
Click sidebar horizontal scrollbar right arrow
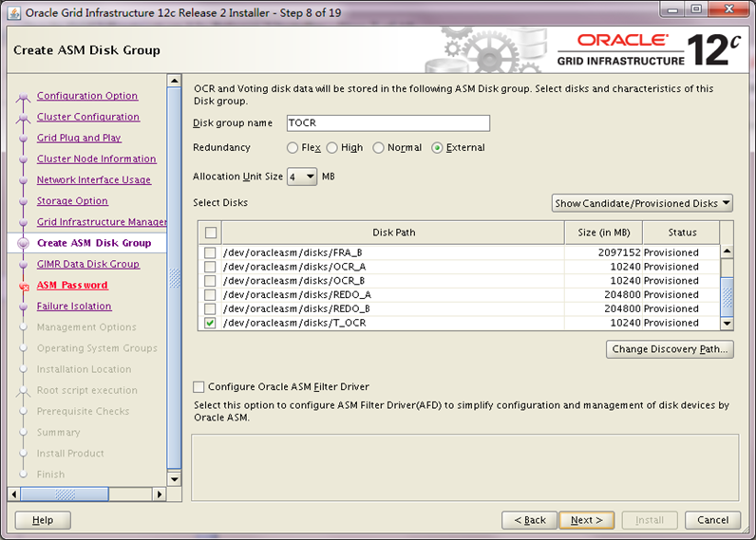pos(161,493)
